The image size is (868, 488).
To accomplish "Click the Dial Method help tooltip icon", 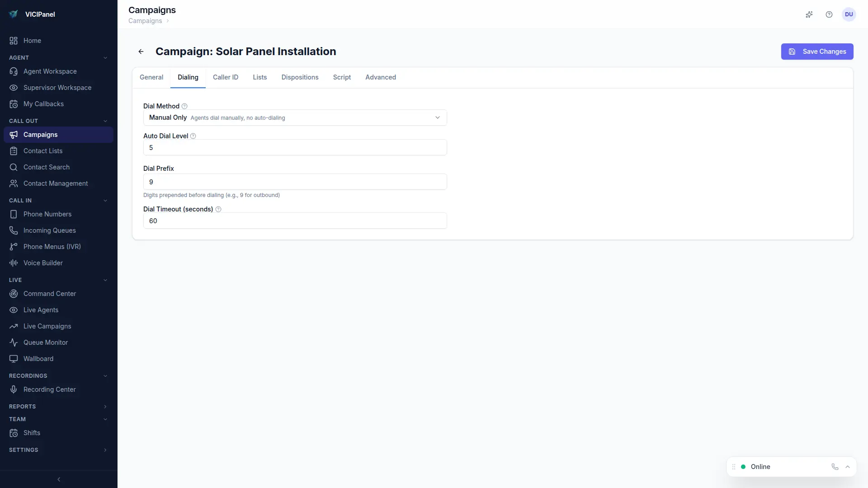I will (x=184, y=106).
